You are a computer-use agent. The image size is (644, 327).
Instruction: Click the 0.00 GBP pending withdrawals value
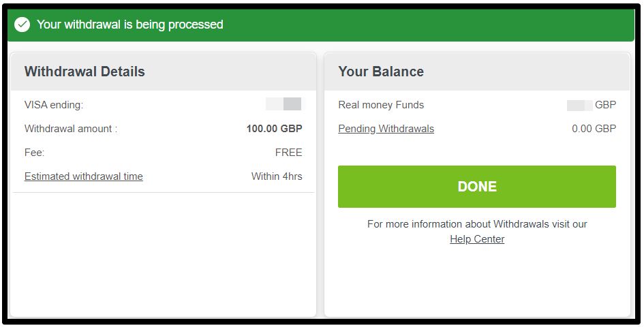pos(594,129)
